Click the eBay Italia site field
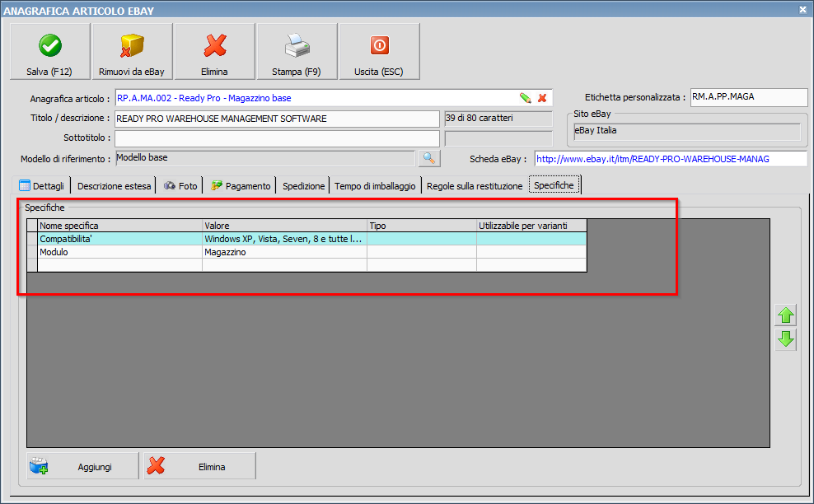The height and width of the screenshot is (504, 814). (x=687, y=131)
